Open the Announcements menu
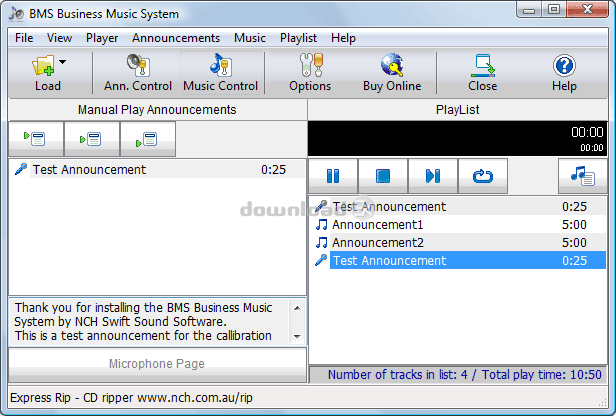Image resolution: width=616 pixels, height=416 pixels. click(176, 38)
